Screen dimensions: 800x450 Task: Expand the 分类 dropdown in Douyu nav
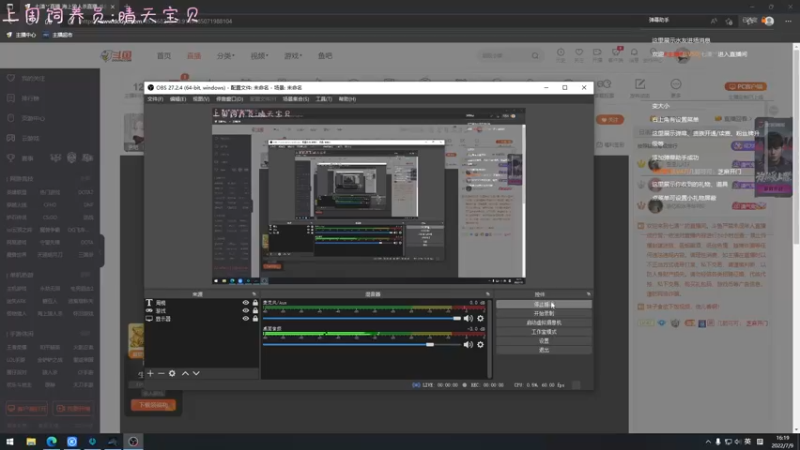click(x=226, y=56)
